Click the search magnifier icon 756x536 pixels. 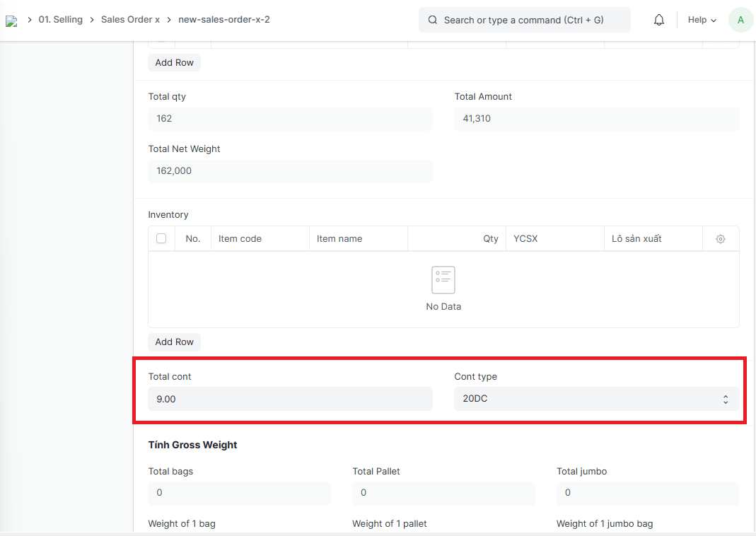click(433, 20)
